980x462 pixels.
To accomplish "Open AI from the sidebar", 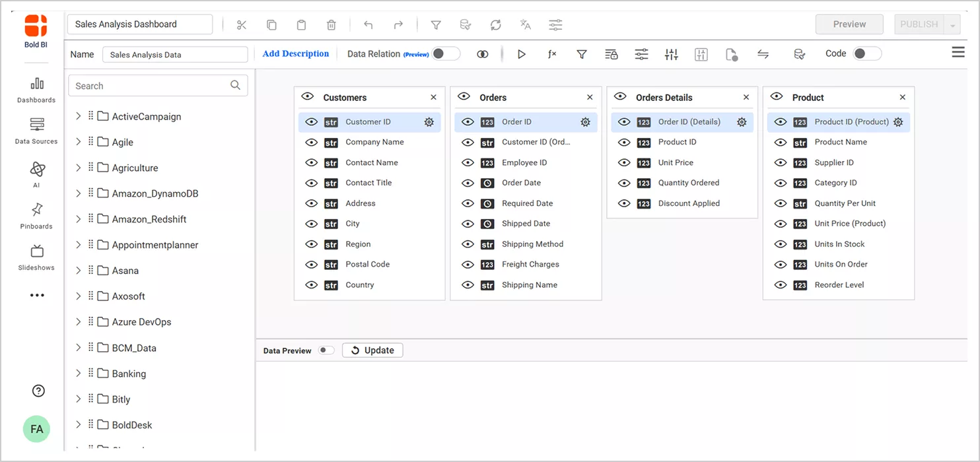I will 37,175.
